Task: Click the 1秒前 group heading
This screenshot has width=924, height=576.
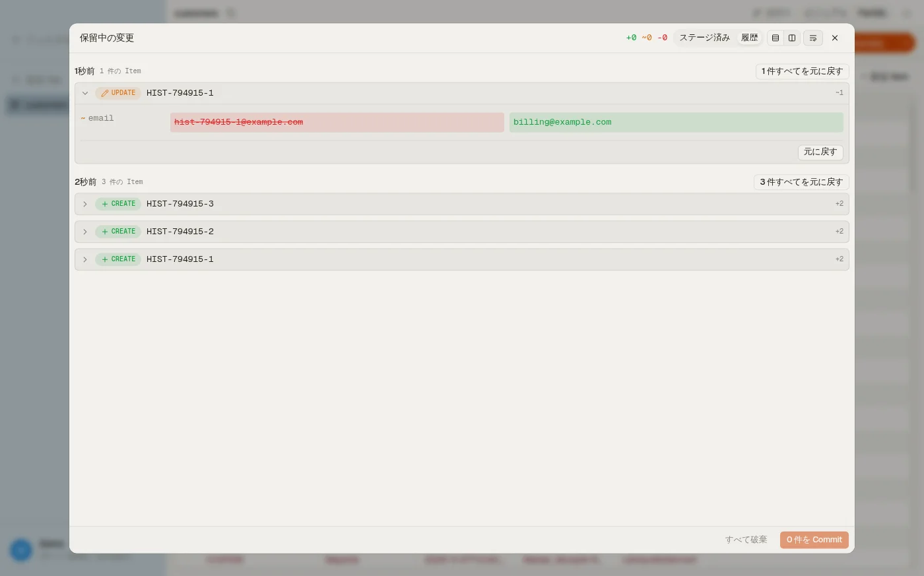Action: (84, 71)
